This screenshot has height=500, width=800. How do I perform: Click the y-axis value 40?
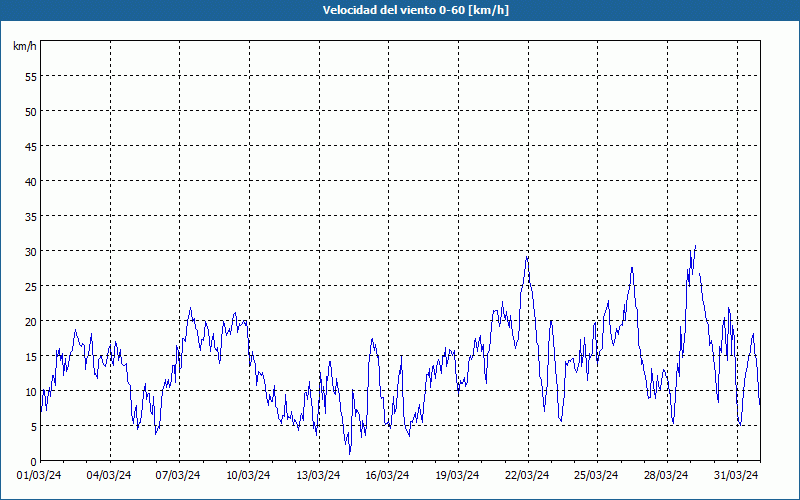tap(31, 181)
